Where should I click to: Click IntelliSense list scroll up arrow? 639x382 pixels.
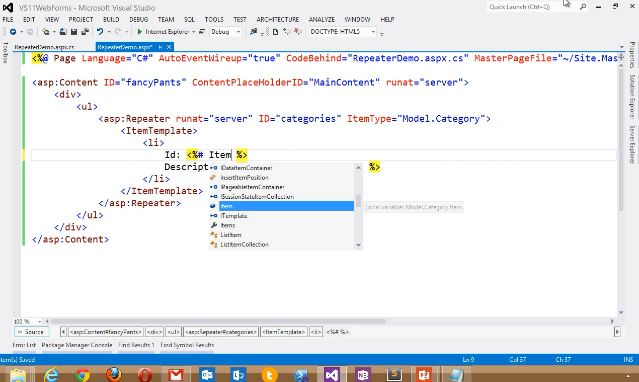(358, 167)
